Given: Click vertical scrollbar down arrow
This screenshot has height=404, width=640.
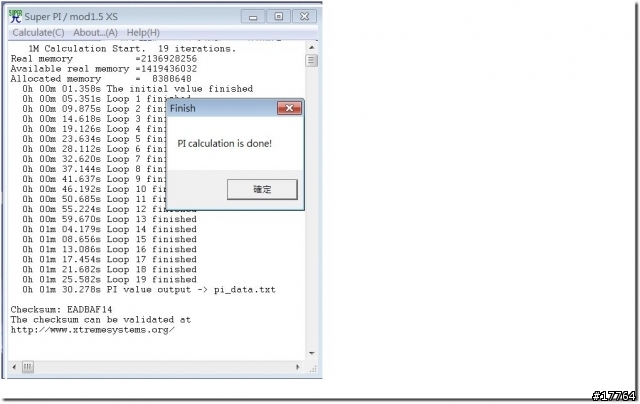Looking at the screenshot, I should [x=311, y=353].
